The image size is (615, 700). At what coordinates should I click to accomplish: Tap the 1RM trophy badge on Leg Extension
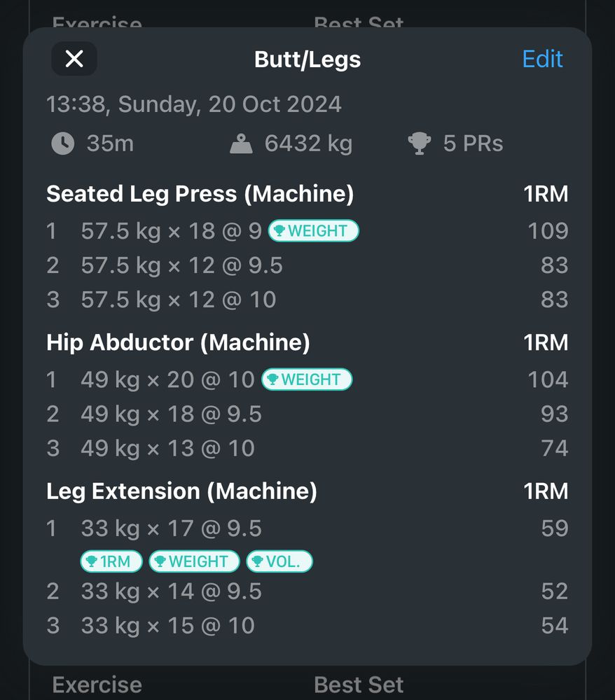pos(111,561)
